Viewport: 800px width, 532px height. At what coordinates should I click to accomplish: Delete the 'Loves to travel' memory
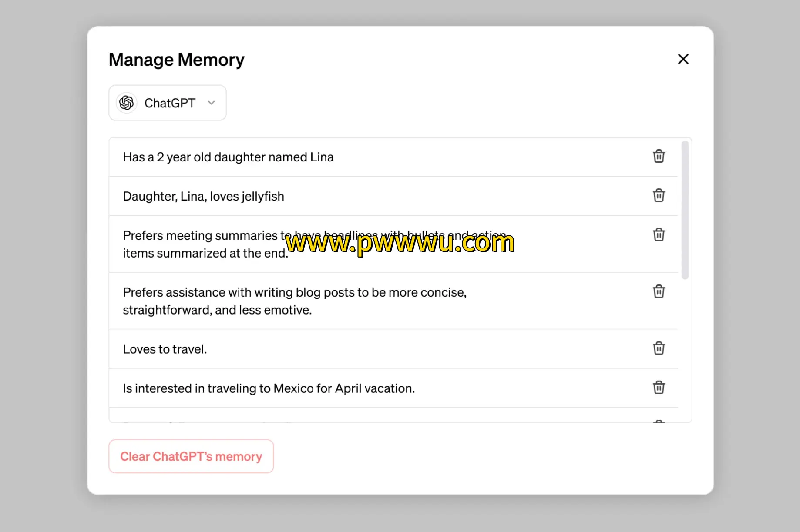(x=659, y=348)
